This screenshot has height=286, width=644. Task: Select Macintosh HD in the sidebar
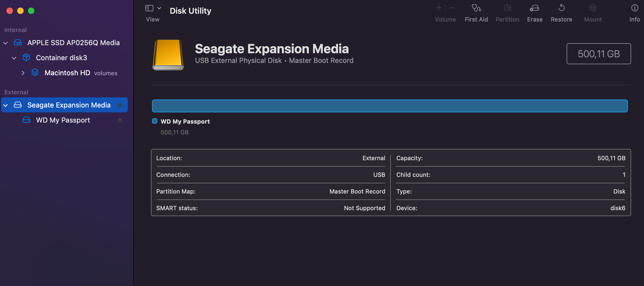(x=67, y=73)
